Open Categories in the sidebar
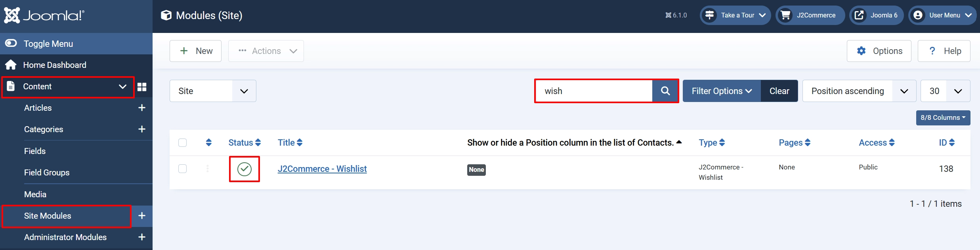This screenshot has width=980, height=250. click(x=44, y=129)
